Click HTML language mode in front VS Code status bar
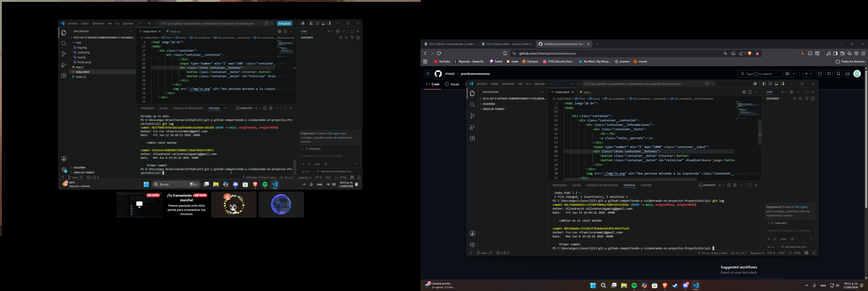The height and width of the screenshot is (291, 868). (797, 253)
